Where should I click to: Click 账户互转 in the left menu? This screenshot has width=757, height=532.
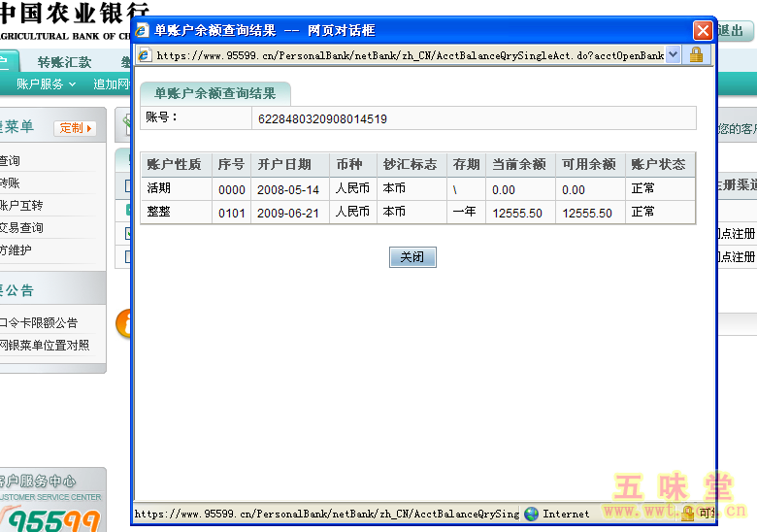21,206
